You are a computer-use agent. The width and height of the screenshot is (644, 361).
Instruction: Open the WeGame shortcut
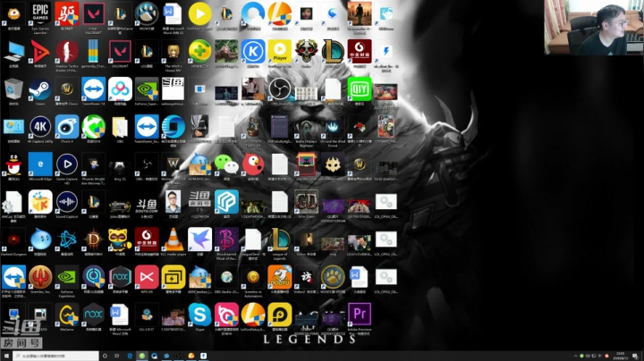click(x=67, y=315)
